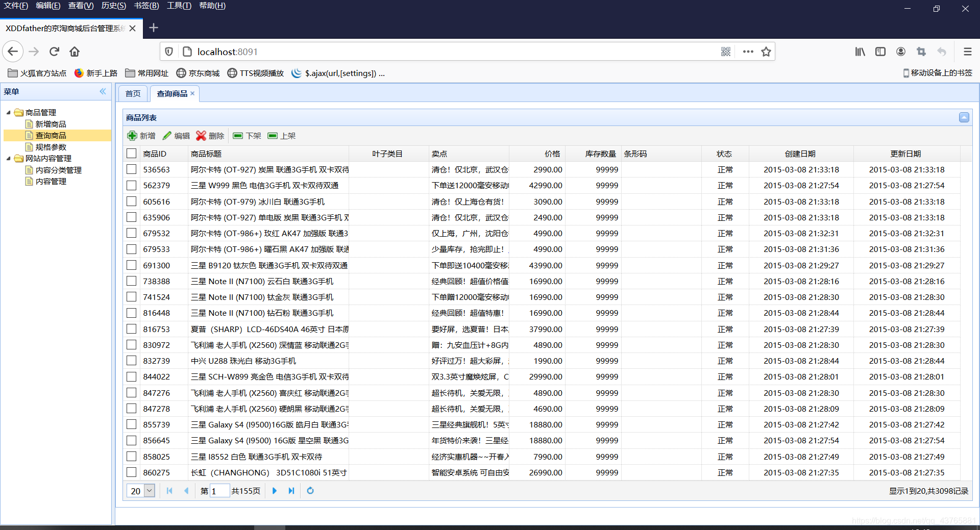Collapse the 网站内容管理 tree node
980x530 pixels.
(8, 158)
